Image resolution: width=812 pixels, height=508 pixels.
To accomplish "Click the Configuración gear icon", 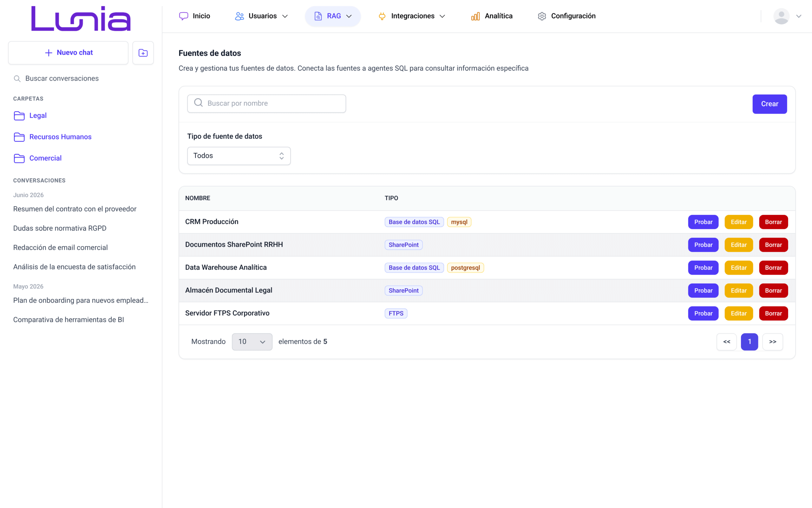I will click(x=542, y=16).
